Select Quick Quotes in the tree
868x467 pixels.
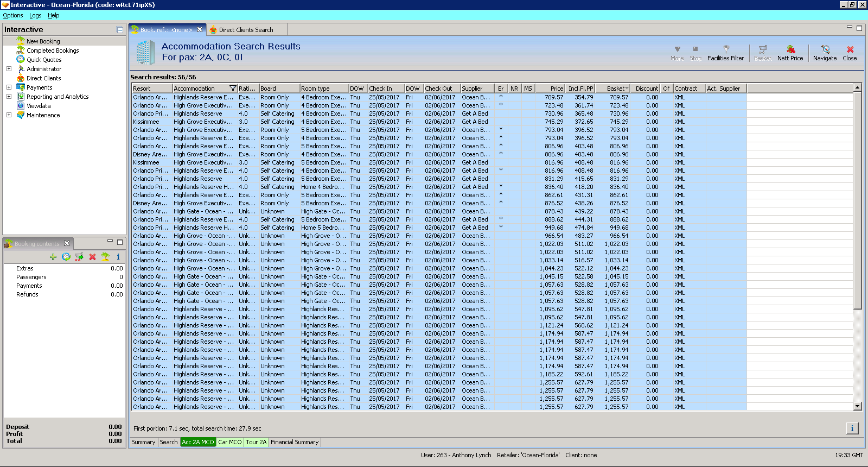44,60
